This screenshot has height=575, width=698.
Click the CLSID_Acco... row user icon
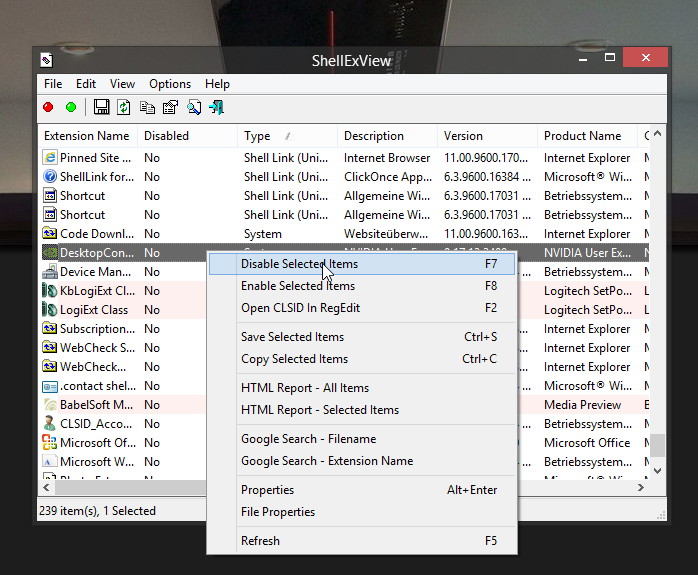coord(50,424)
